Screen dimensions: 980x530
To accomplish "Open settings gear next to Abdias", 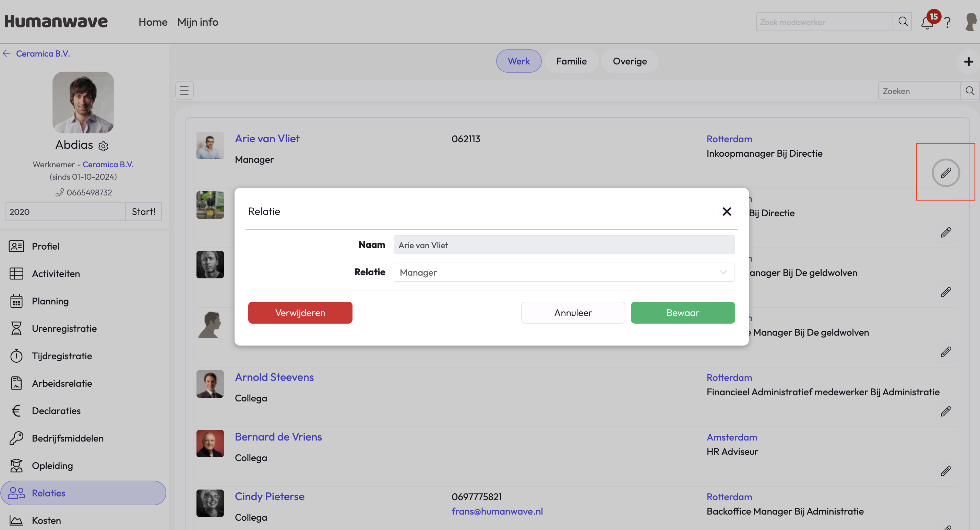I will 103,146.
